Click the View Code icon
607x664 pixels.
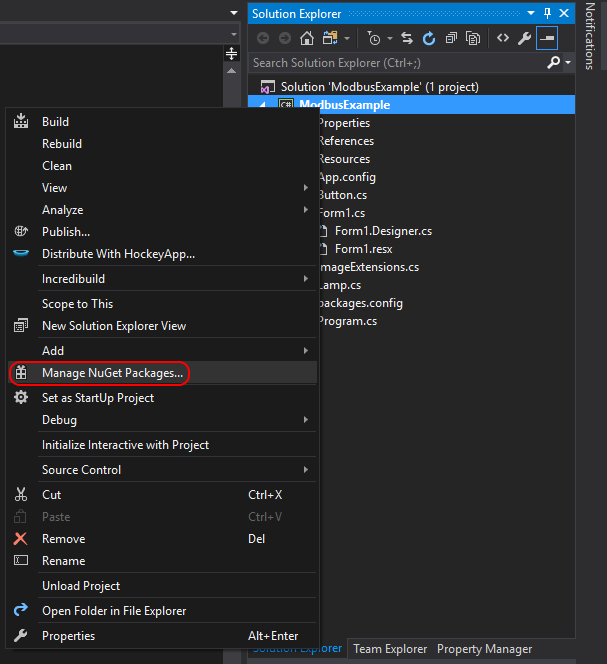(503, 38)
